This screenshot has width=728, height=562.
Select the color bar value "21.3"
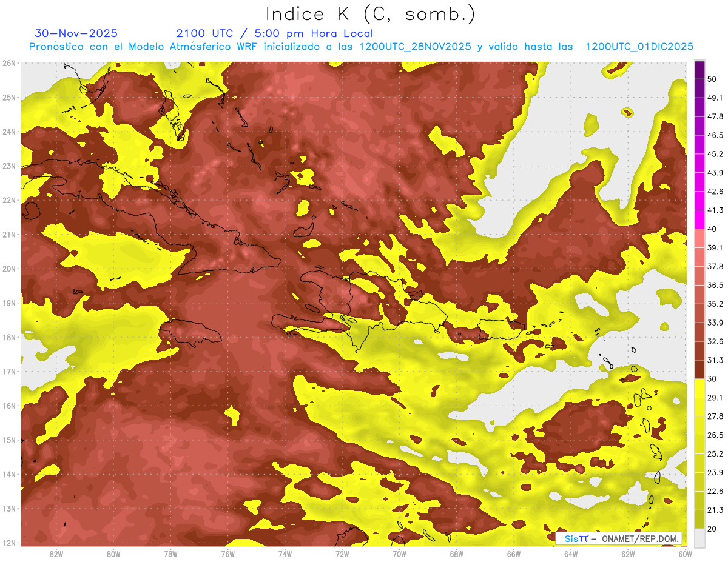(x=715, y=510)
